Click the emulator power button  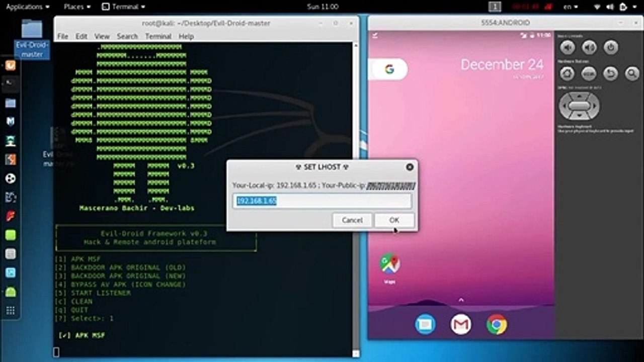(610, 48)
